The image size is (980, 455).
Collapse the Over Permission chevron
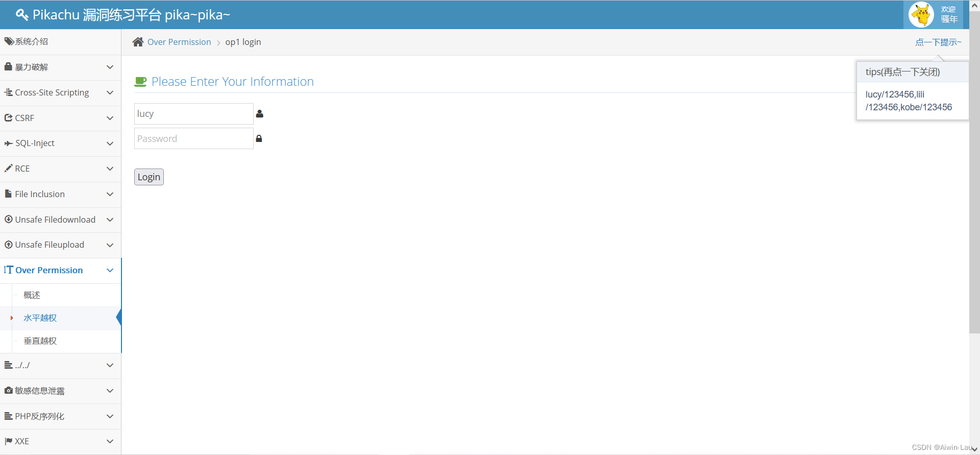(110, 270)
